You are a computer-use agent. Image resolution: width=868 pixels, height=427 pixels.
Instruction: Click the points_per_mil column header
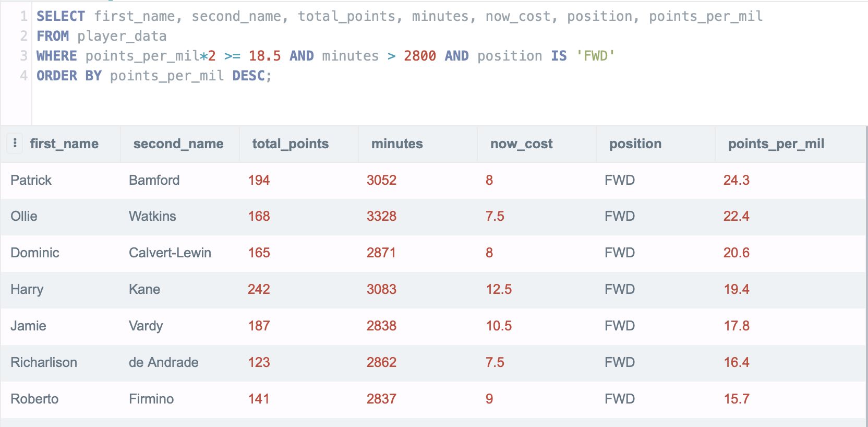tap(776, 144)
